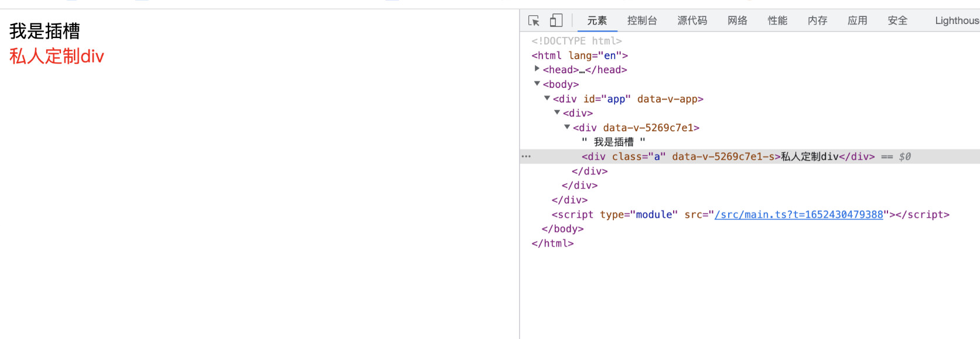Open the ellipsis menu beside the selected node
The image size is (980, 339).
[526, 156]
